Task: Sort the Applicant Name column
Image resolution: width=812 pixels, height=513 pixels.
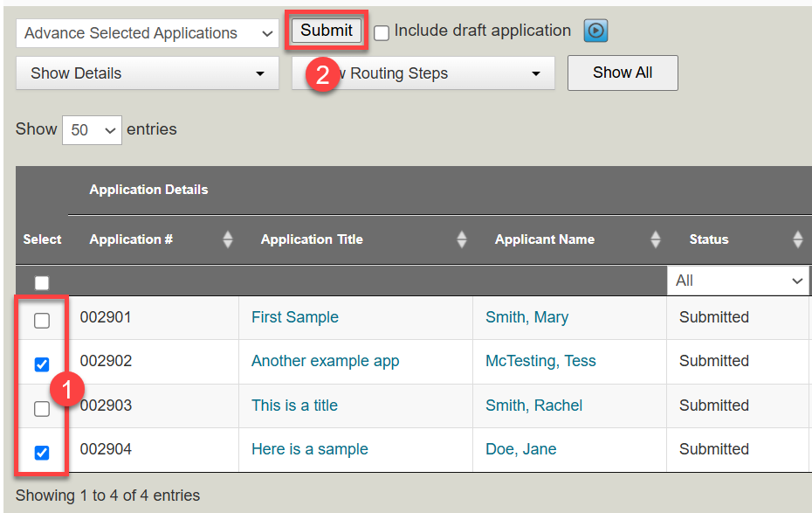Action: tap(655, 239)
